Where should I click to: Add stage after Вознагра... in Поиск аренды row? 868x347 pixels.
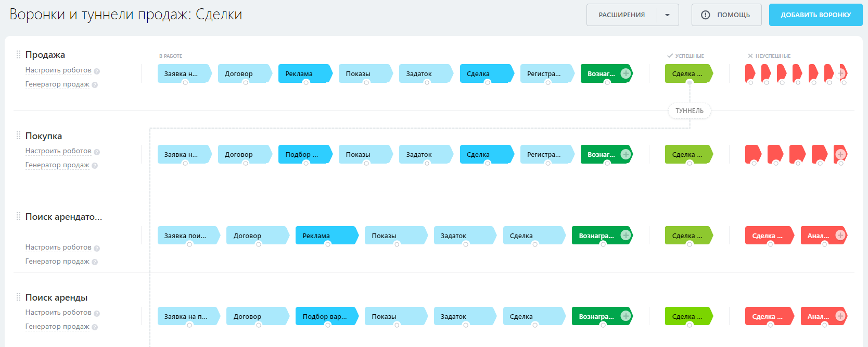pyautogui.click(x=626, y=316)
